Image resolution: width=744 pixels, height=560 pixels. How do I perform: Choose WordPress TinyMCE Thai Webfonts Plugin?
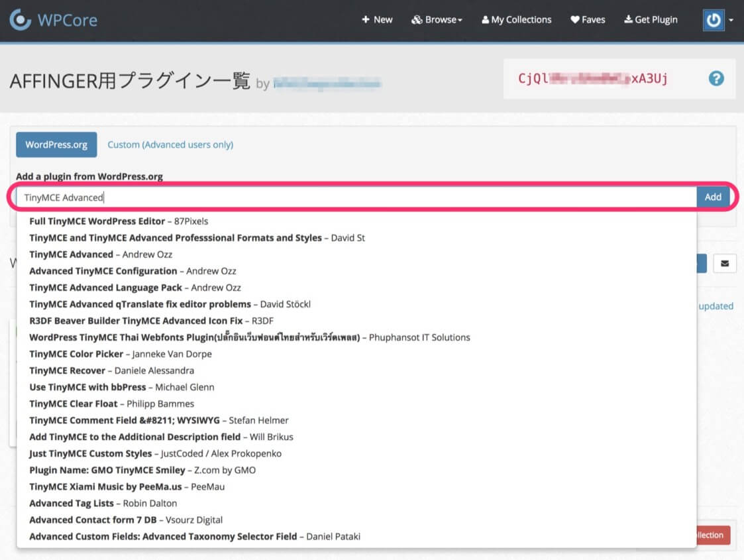(356, 337)
